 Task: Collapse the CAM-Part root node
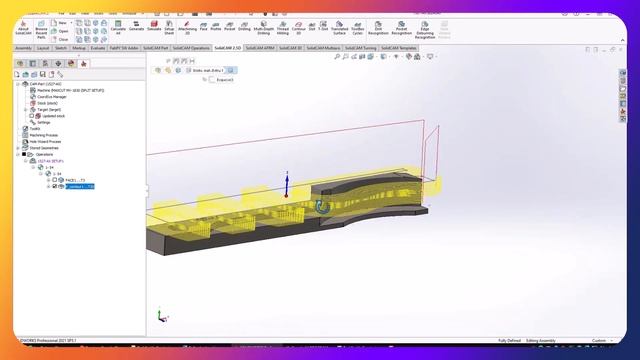click(x=18, y=84)
